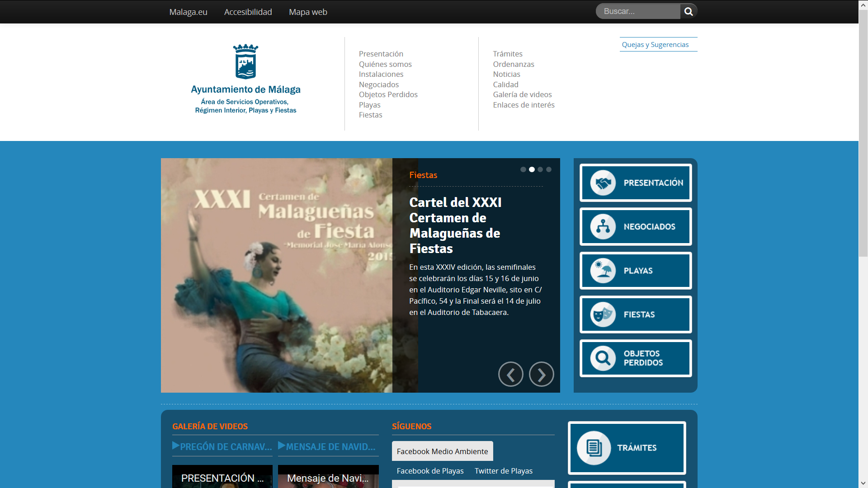This screenshot has width=868, height=488.
Task: Play the Mensaje de Navidad video link
Action: click(327, 446)
